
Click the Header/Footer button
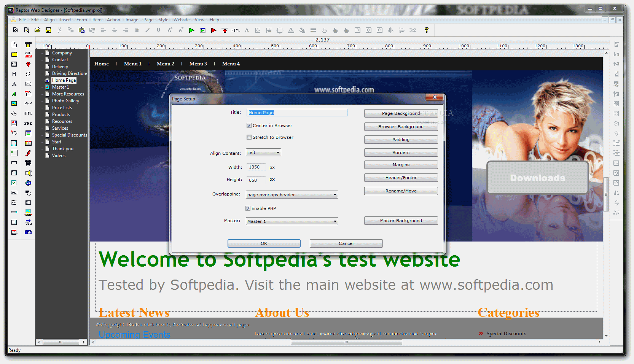click(x=401, y=178)
